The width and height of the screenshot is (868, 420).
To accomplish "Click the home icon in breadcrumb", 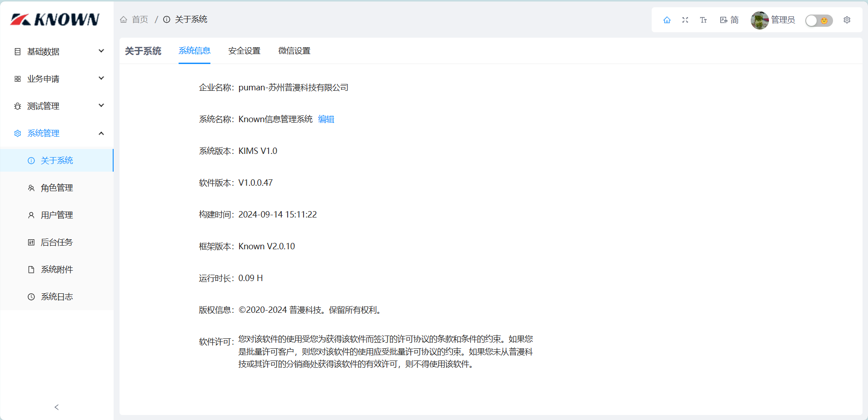I will (x=124, y=20).
